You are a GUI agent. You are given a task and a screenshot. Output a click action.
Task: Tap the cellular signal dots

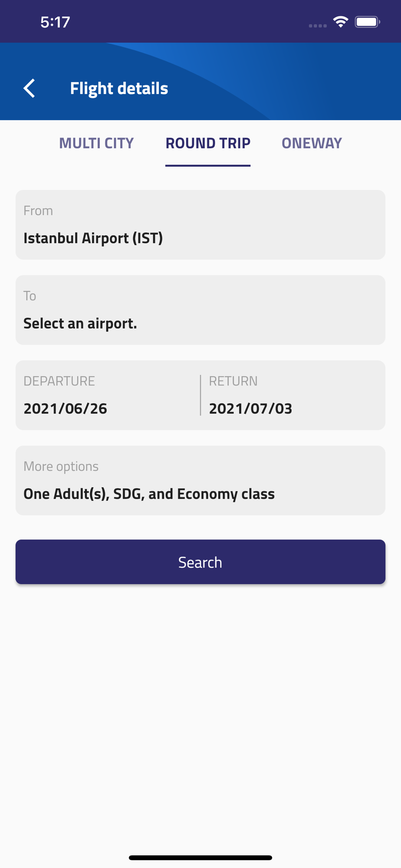tap(318, 26)
